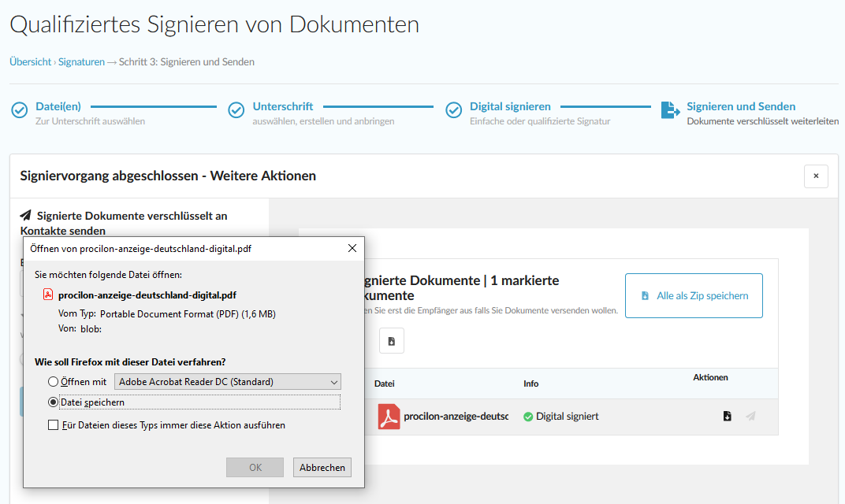Select the 'Datei speichern' radio option
This screenshot has height=504, width=845.
[54, 402]
